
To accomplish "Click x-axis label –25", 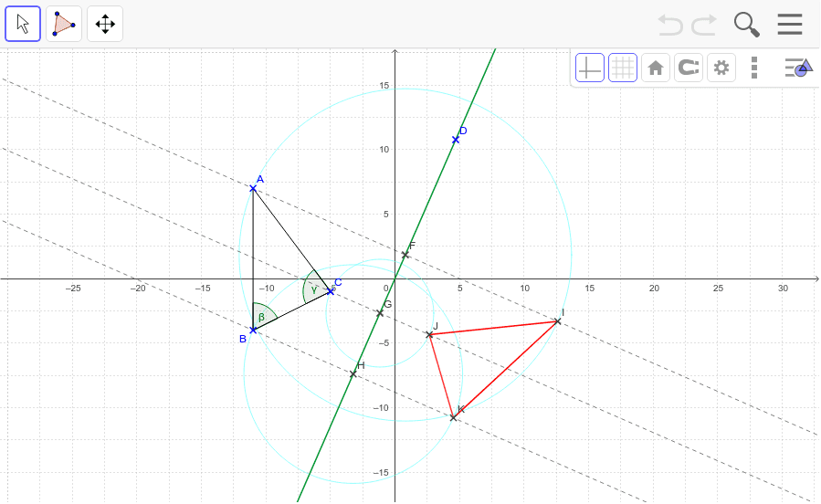I will point(73,289).
